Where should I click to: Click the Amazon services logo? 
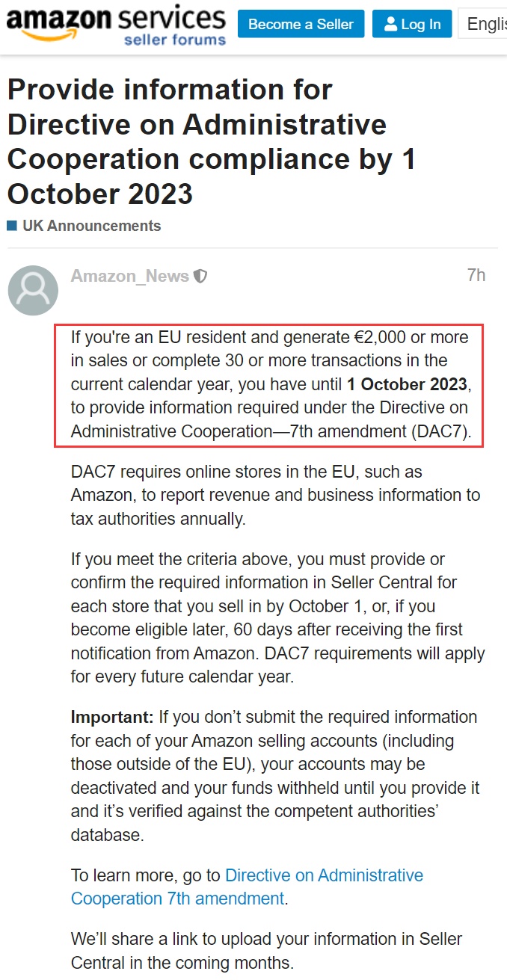tap(116, 25)
